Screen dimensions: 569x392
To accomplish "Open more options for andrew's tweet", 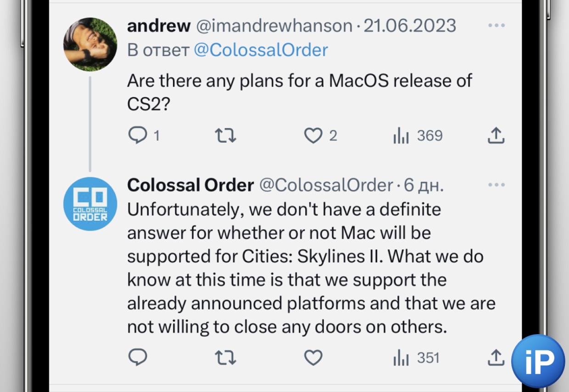I will pos(496,26).
